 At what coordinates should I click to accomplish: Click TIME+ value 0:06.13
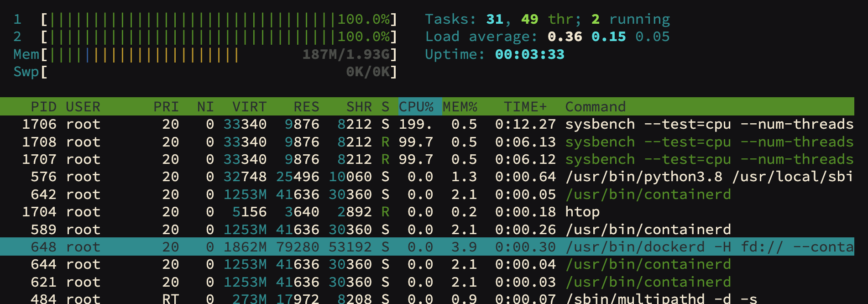tap(525, 142)
